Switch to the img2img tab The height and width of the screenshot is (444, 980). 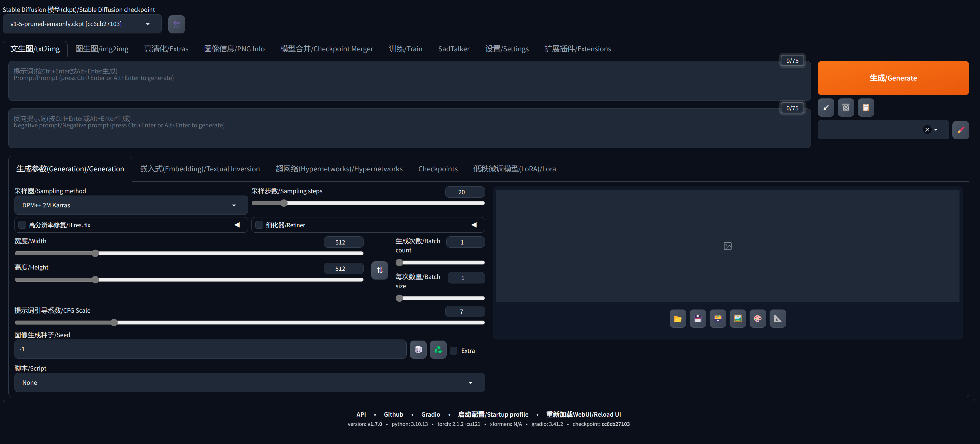pos(102,49)
